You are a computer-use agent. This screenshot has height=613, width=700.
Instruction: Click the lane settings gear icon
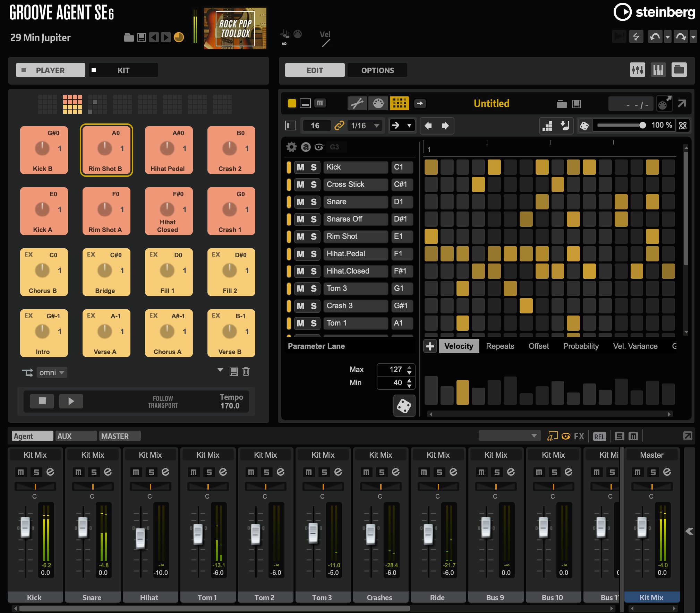click(291, 147)
